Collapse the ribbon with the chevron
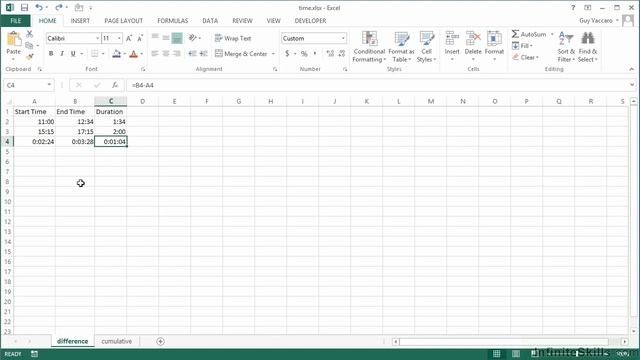 click(632, 69)
